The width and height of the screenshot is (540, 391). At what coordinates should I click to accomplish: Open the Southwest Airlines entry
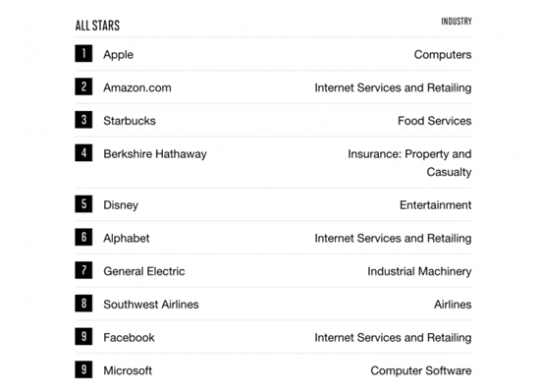click(x=151, y=304)
